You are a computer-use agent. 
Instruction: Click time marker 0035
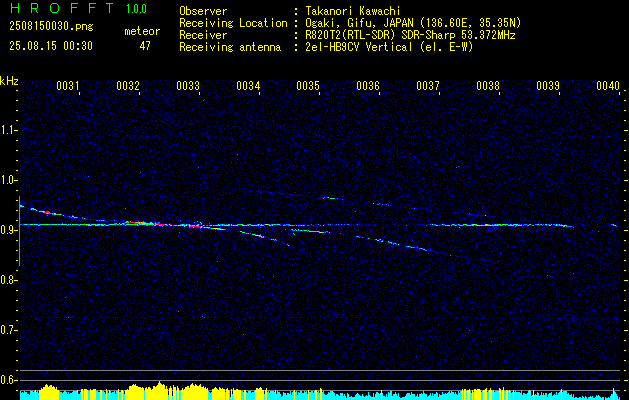point(308,85)
